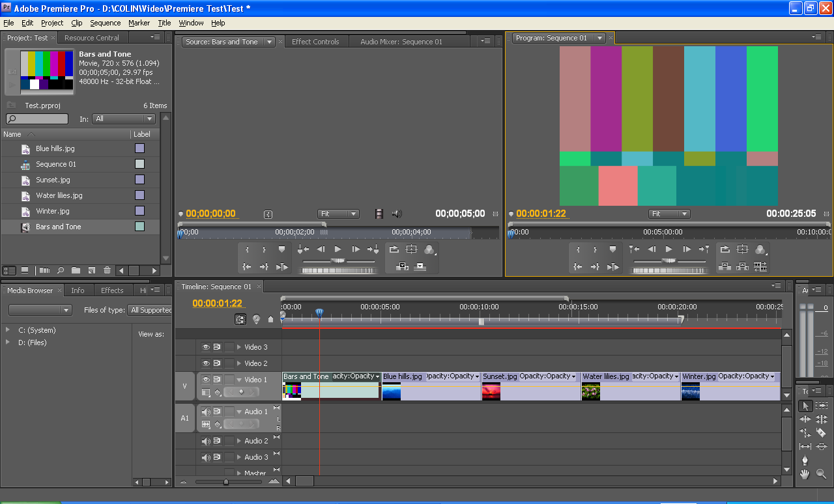
Task: Select the Water lilies.jpg clip in timeline
Action: (x=630, y=386)
